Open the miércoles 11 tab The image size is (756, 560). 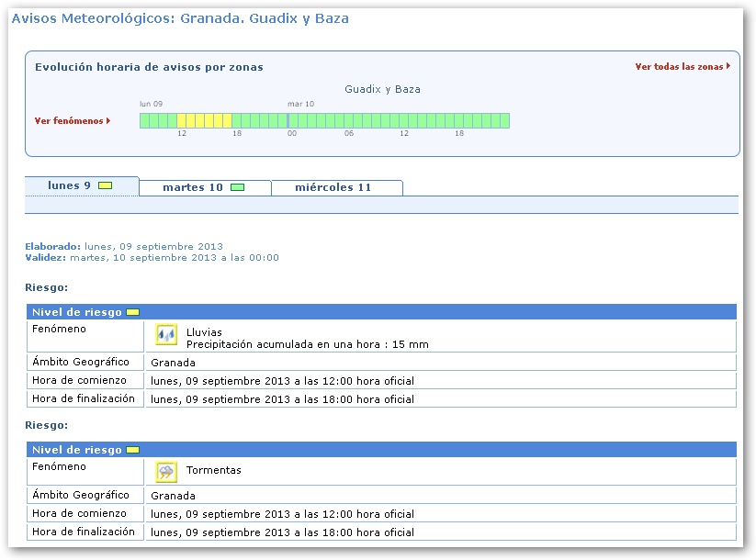tap(333, 187)
